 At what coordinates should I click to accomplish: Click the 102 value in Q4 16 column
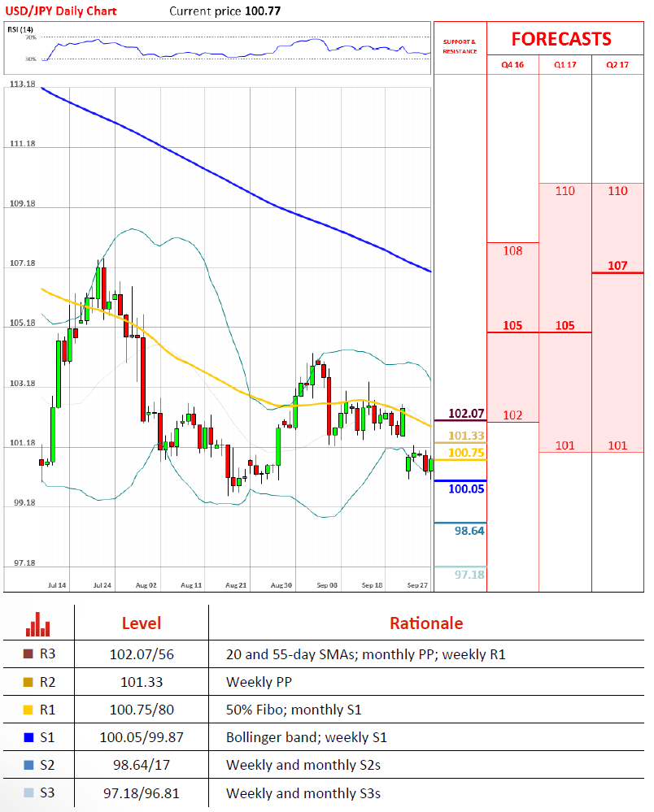pyautogui.click(x=512, y=415)
